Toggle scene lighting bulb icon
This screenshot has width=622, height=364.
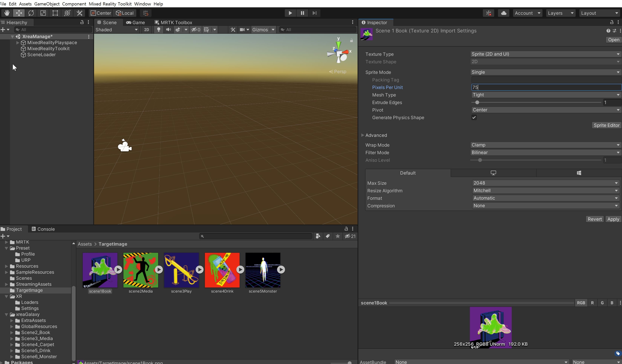point(159,30)
